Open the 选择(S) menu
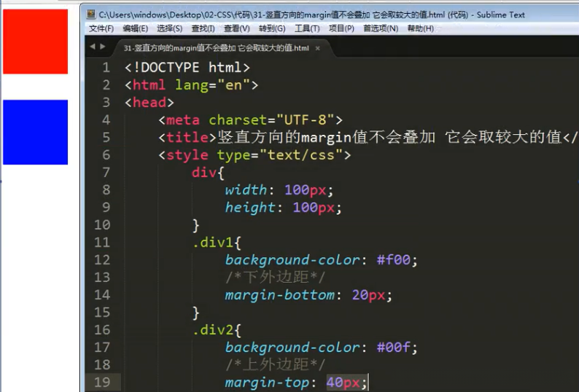 (x=169, y=28)
